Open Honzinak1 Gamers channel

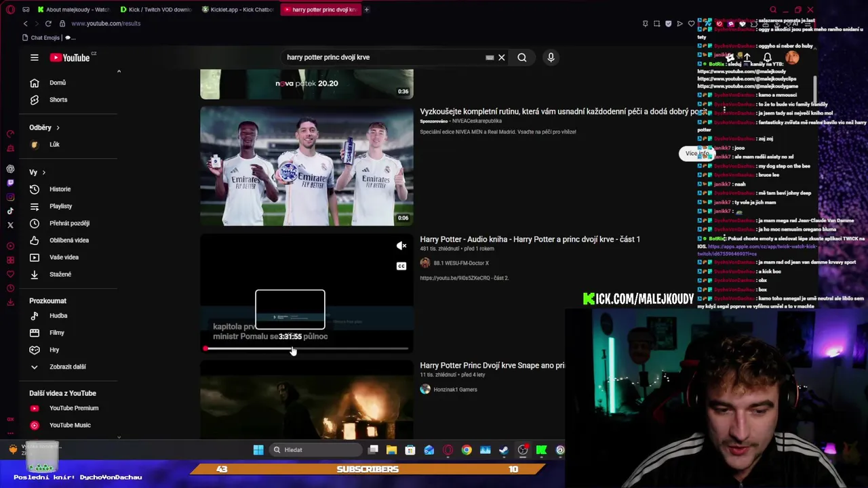point(455,389)
